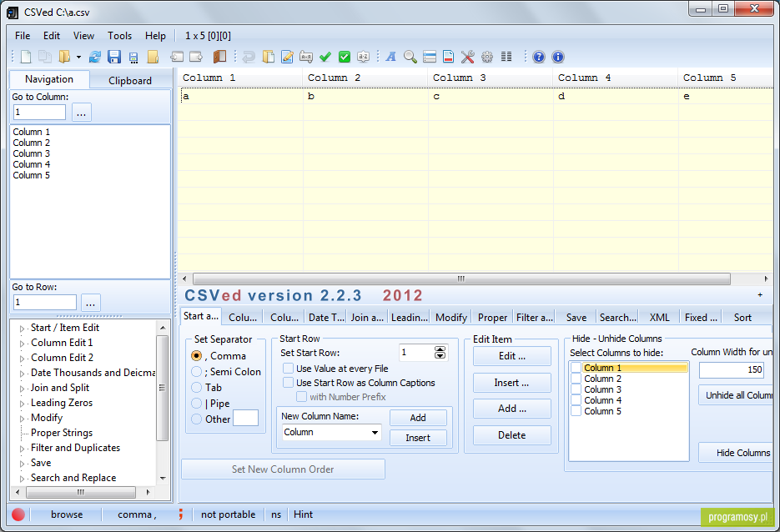The height and width of the screenshot is (532, 780).
Task: Expand the Modify tree node
Action: (22, 418)
